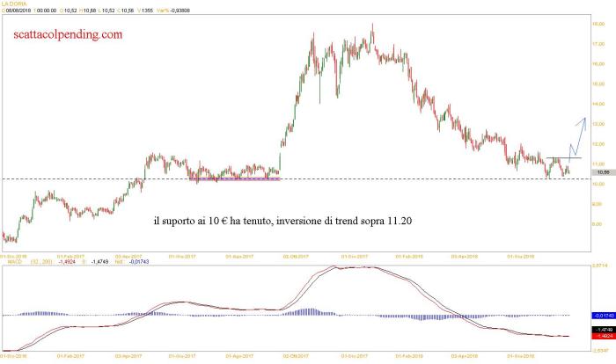Click the 14,00 price axis label
The height and width of the screenshot is (364, 616).
(x=598, y=104)
